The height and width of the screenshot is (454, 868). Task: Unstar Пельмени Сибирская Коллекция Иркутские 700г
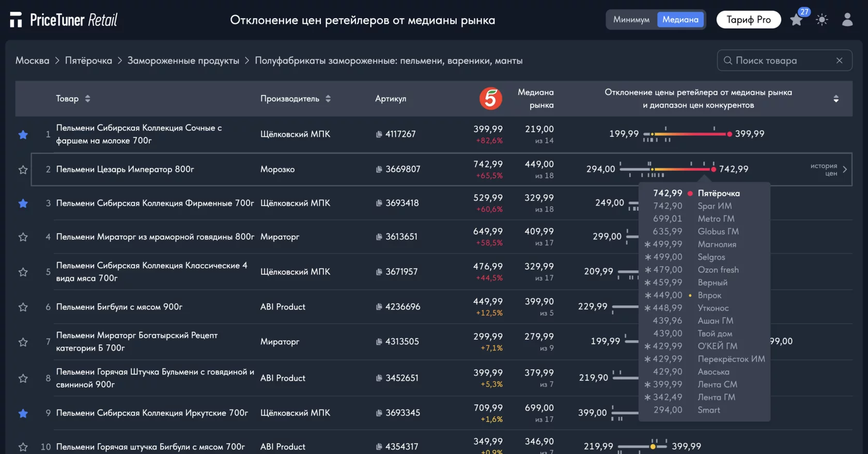(x=23, y=413)
